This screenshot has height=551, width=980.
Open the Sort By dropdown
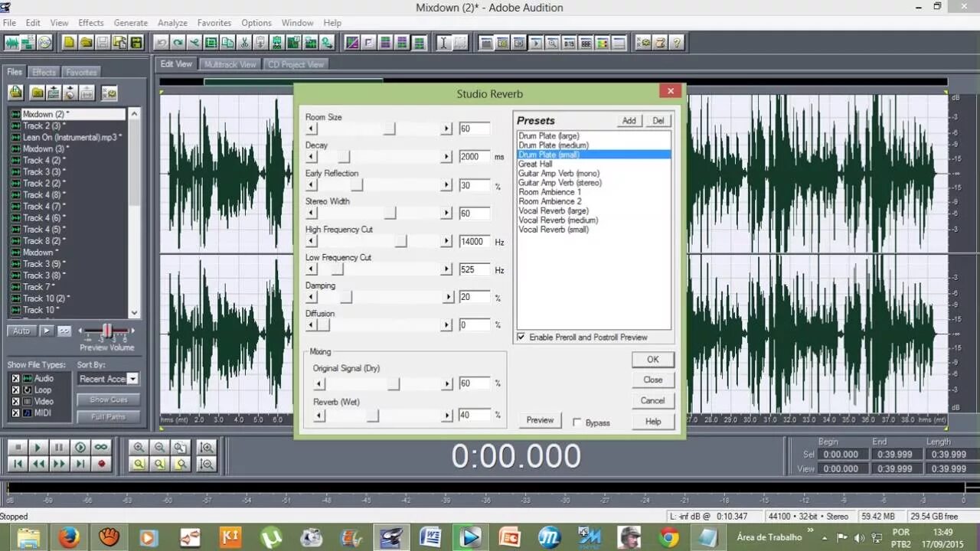132,379
